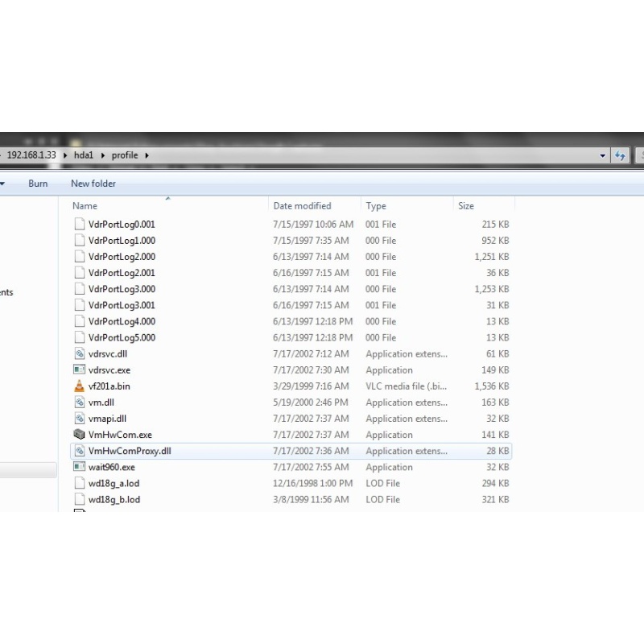This screenshot has height=644, width=644.
Task: Click the vmapi.dll file icon
Action: [x=79, y=419]
